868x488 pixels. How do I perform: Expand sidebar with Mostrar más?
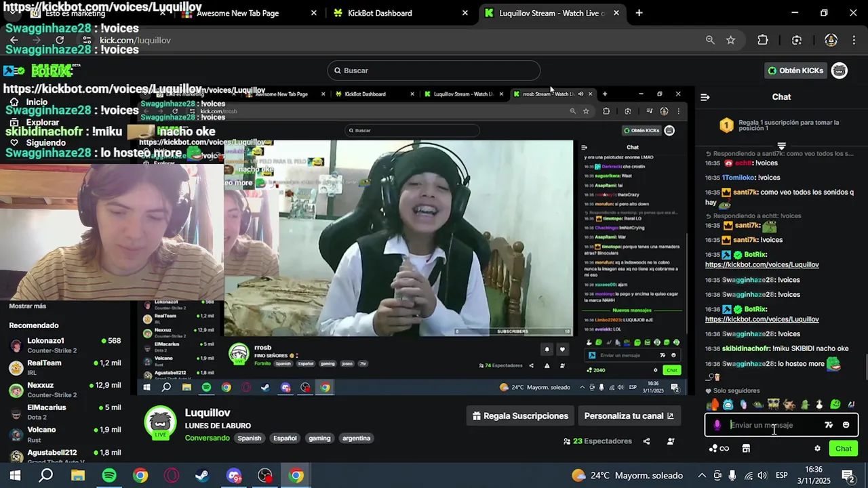[x=28, y=306]
